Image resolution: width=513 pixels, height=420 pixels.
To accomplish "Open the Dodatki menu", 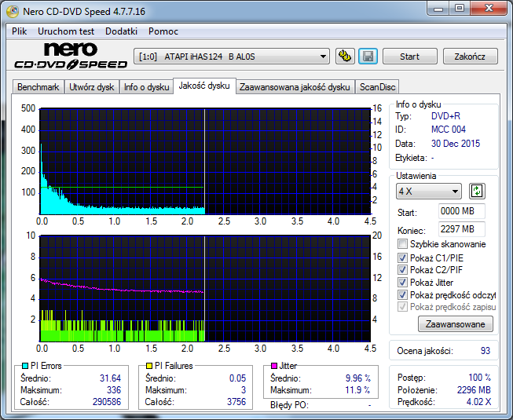I will tap(121, 31).
